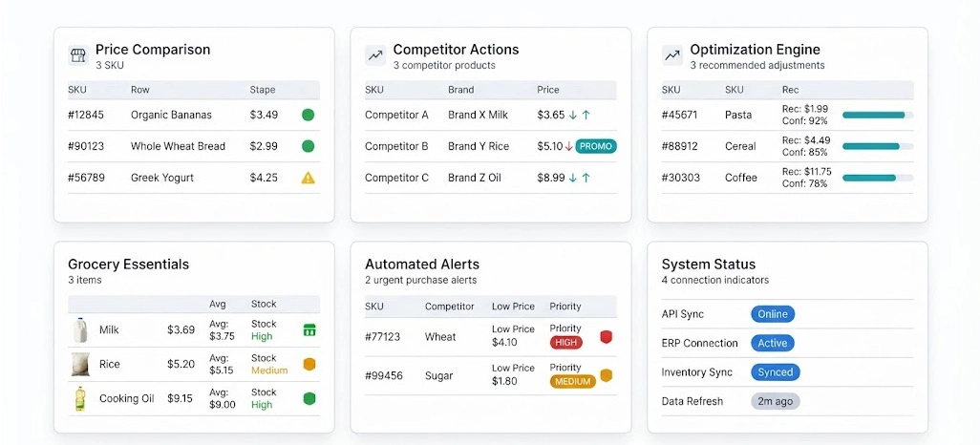The height and width of the screenshot is (445, 980).
Task: Click the red down arrow for Brand Y Rice
Action: point(568,146)
